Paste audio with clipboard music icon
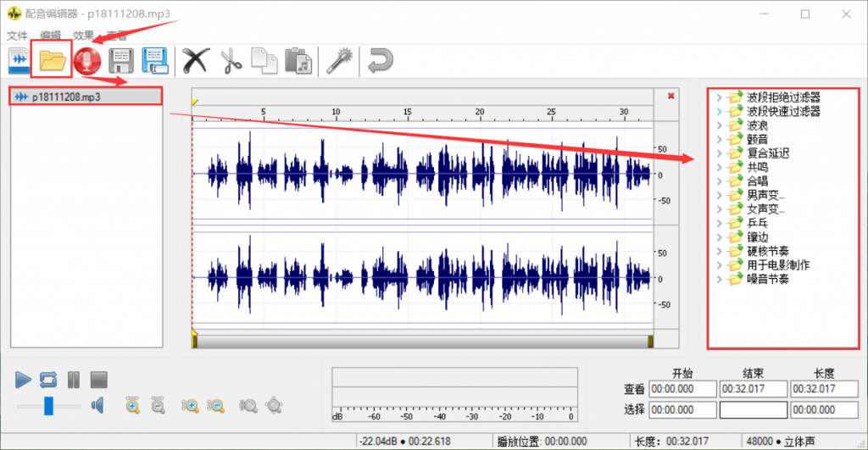 (298, 61)
